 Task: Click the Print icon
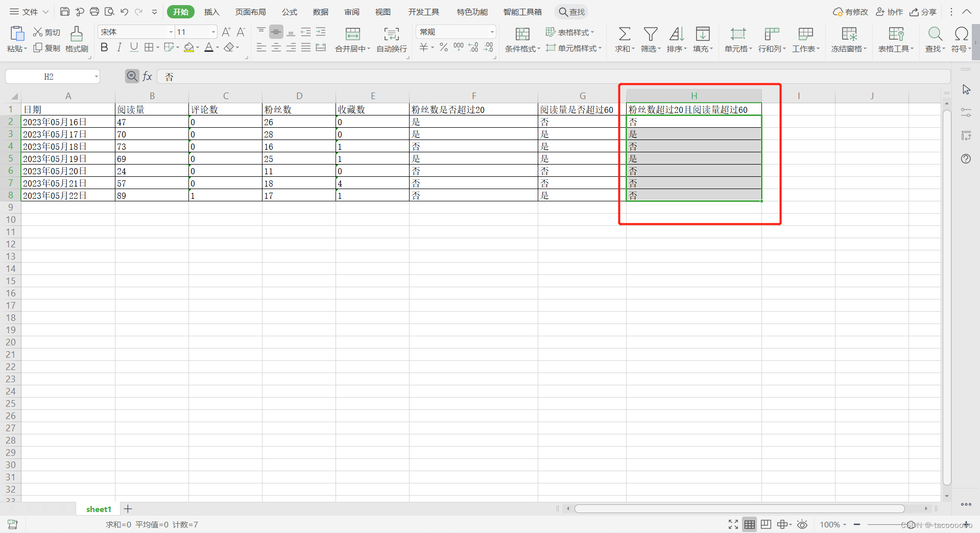click(94, 12)
